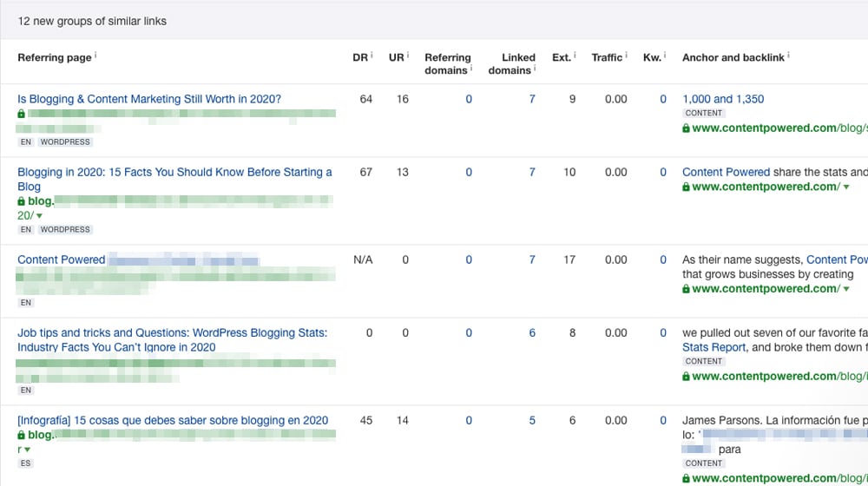Expand URL dropdown arrow in the Infografía row
Screen dimensions: 868x486
tap(27, 450)
